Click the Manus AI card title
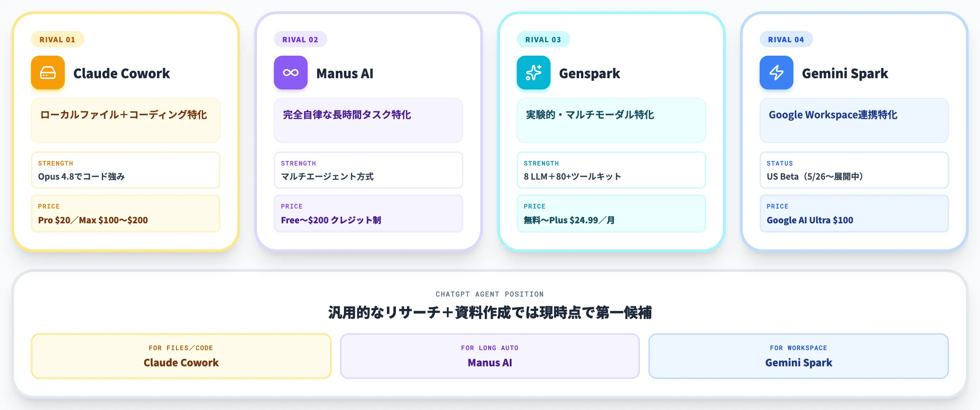Image resolution: width=980 pixels, height=410 pixels. pyautogui.click(x=345, y=73)
